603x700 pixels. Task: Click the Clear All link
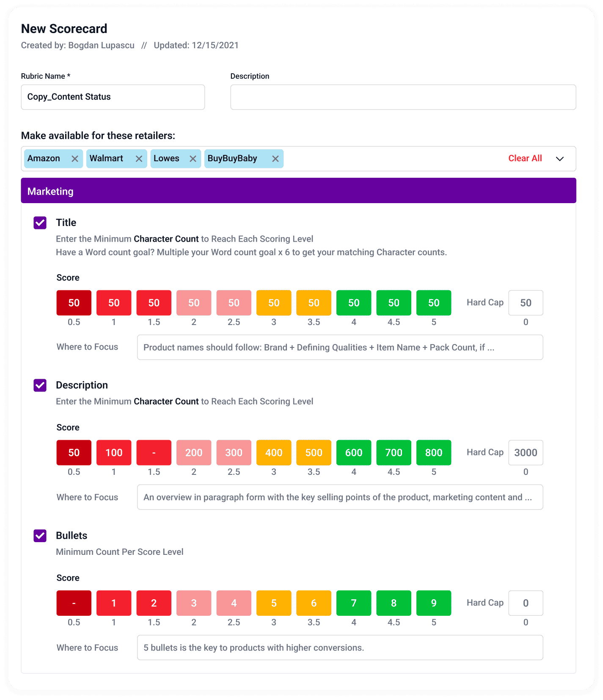pyautogui.click(x=525, y=158)
